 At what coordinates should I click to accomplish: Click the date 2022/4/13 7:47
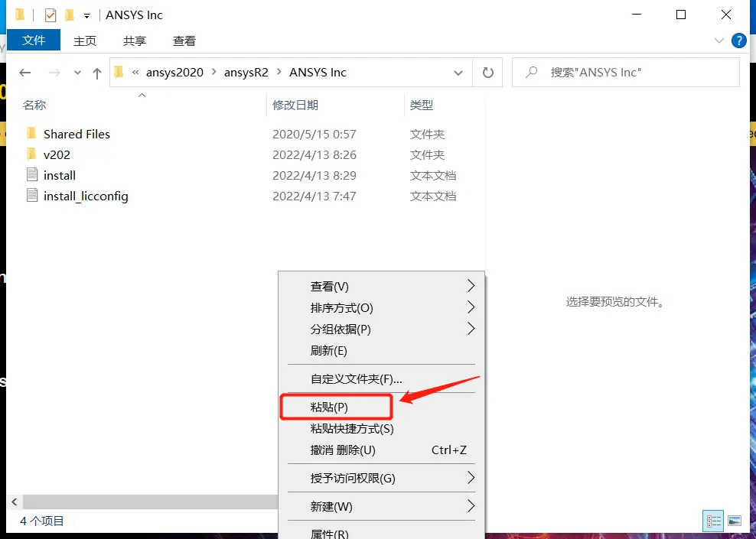[x=314, y=196]
